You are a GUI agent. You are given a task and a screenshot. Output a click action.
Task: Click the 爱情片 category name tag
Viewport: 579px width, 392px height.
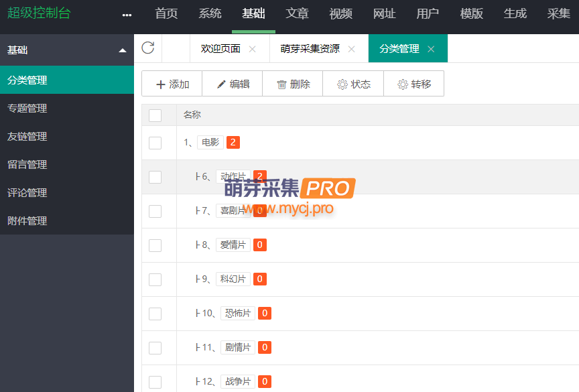233,245
